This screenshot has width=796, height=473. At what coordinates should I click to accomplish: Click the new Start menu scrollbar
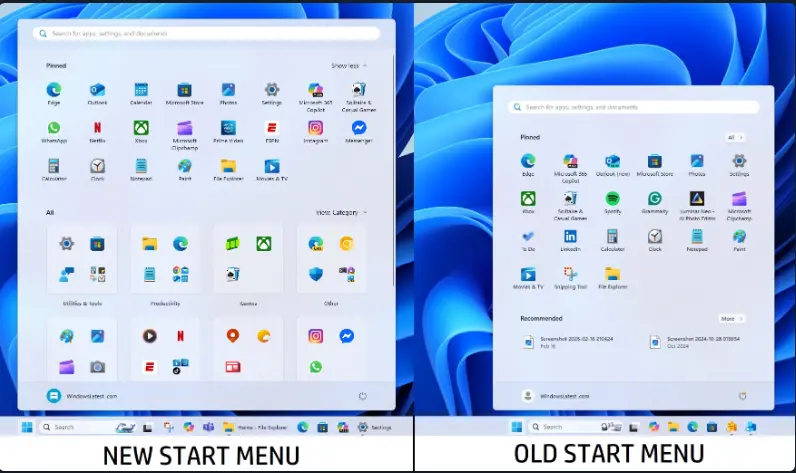[x=393, y=170]
